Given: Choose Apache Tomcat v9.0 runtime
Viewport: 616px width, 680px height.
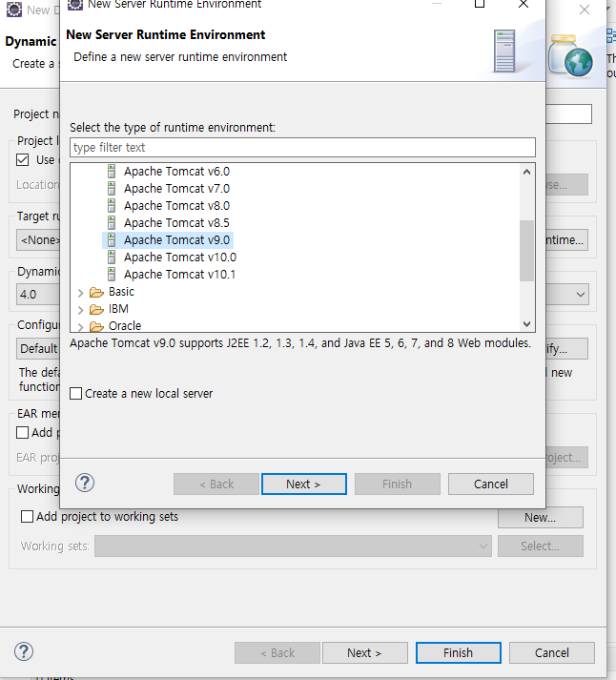Looking at the screenshot, I should (x=176, y=239).
